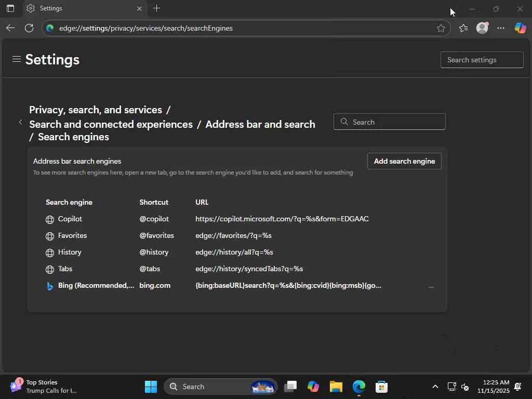This screenshot has width=532, height=399.
Task: Click the Bing baseURL search URL text
Action: 288,285
